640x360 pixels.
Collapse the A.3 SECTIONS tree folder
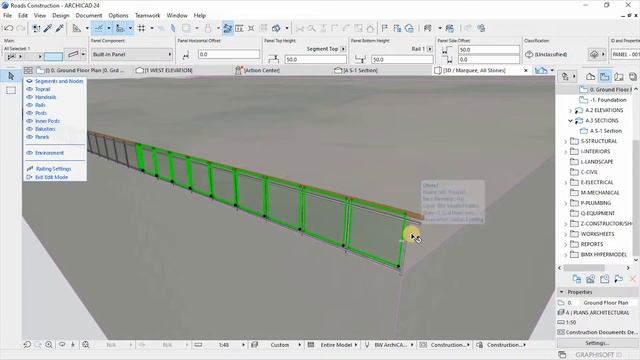pyautogui.click(x=570, y=121)
